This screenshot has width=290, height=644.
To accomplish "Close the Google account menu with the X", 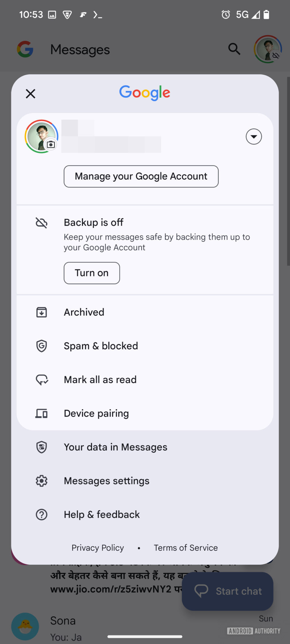I will coord(30,94).
